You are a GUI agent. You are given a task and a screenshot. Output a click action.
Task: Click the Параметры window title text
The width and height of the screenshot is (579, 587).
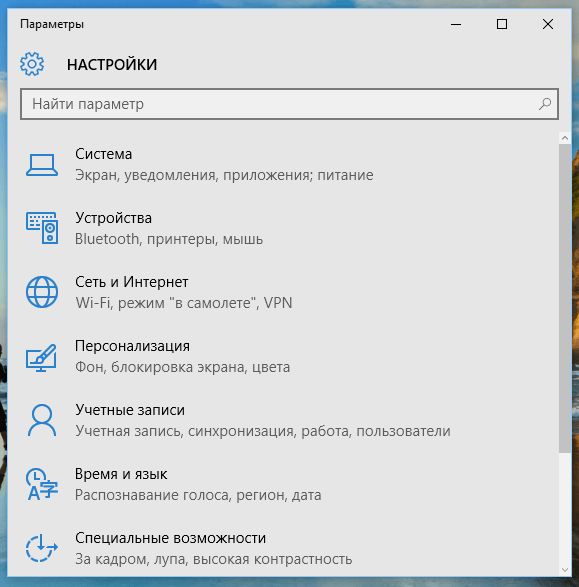click(x=52, y=24)
